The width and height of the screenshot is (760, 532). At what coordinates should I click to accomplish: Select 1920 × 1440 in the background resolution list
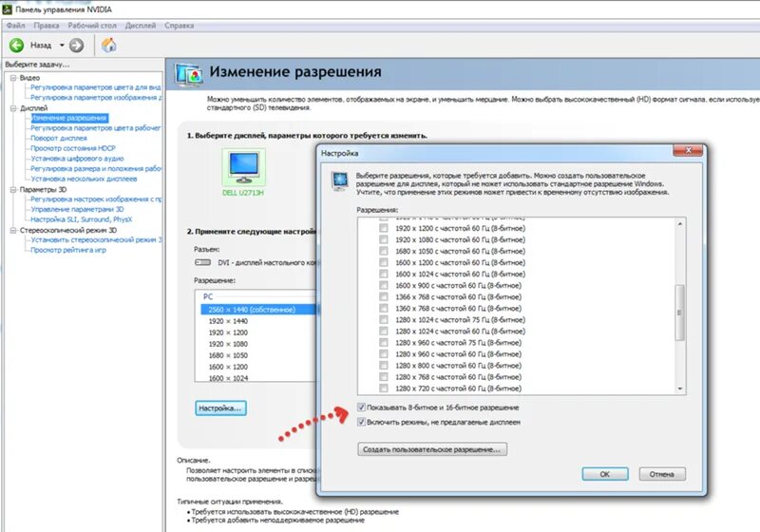click(228, 321)
